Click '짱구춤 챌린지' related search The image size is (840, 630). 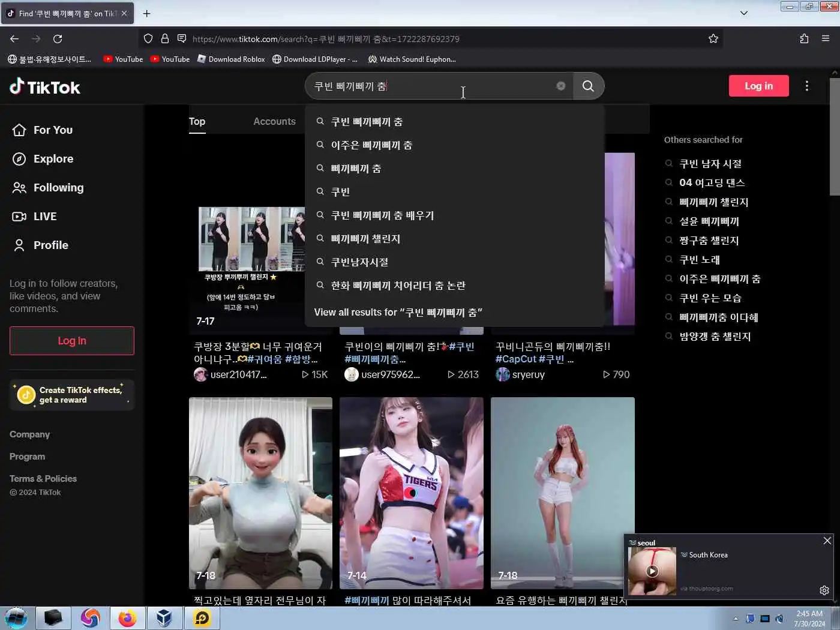coord(709,241)
